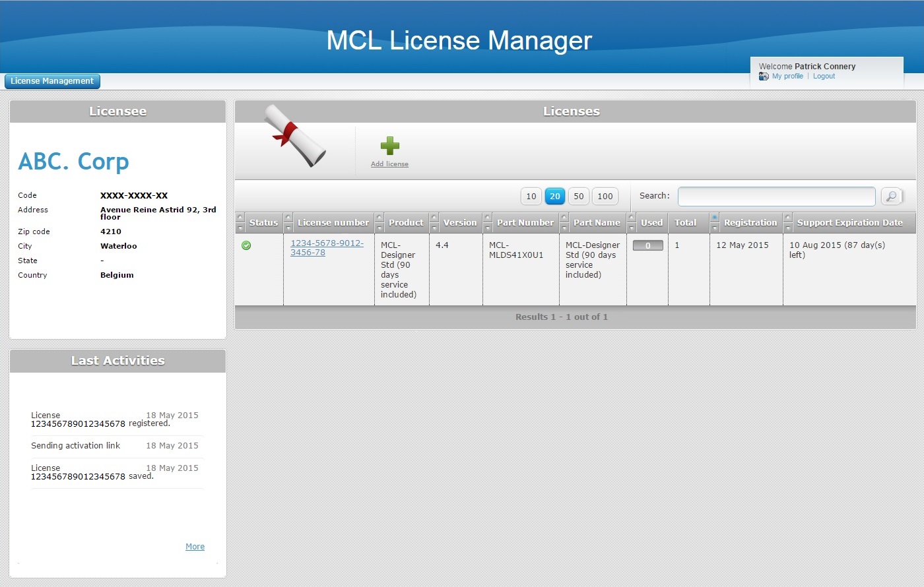Click the MCL License Manager title
The image size is (924, 587).
click(459, 40)
